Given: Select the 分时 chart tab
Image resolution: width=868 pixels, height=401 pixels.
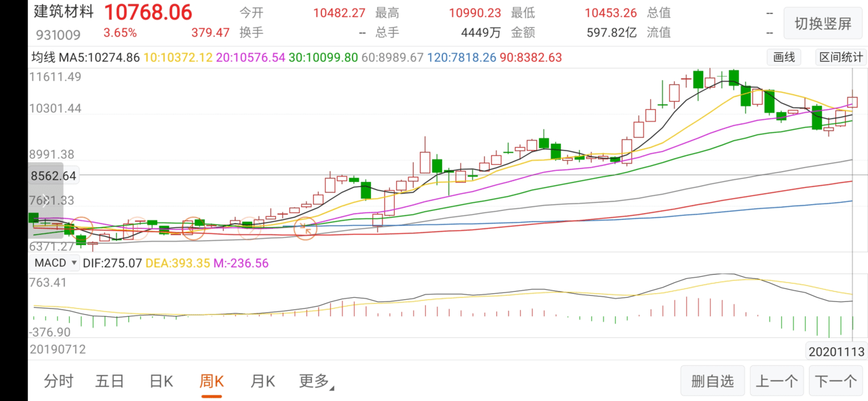Looking at the screenshot, I should click(x=58, y=381).
